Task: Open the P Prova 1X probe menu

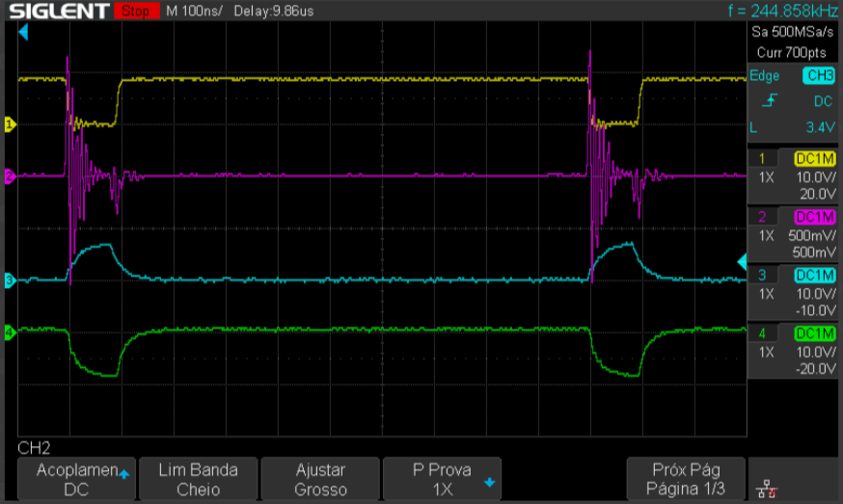Action: click(442, 479)
